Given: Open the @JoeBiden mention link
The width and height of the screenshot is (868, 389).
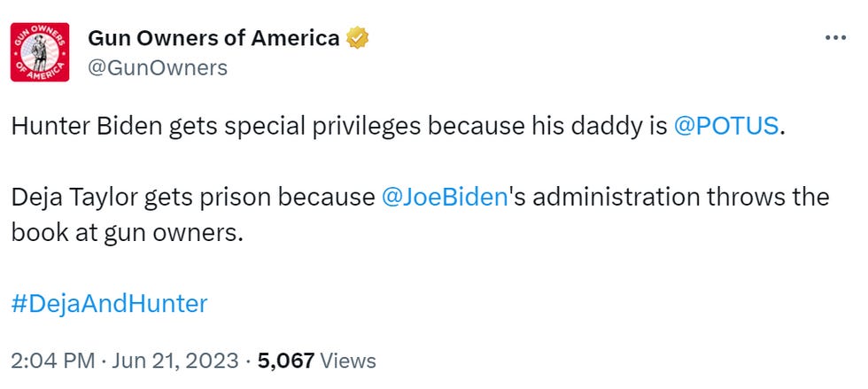Looking at the screenshot, I should (x=444, y=197).
